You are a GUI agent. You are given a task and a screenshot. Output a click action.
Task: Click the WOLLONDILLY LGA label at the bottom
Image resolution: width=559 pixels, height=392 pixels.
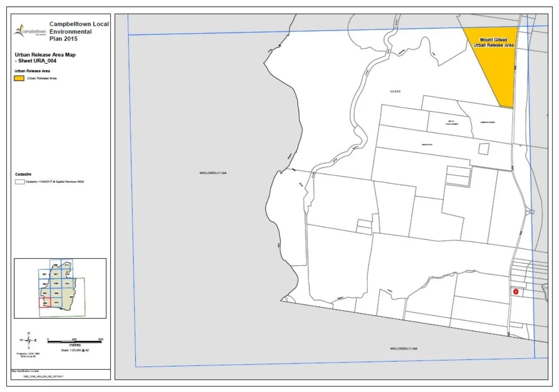(404, 348)
